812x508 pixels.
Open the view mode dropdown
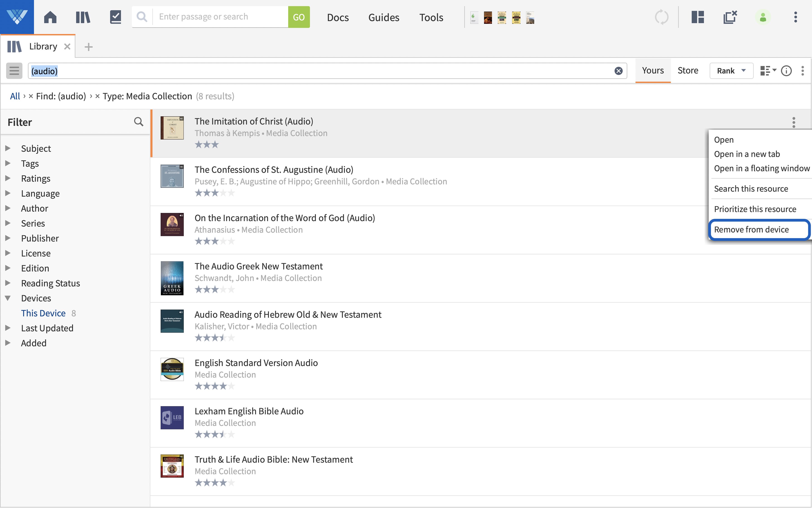768,71
